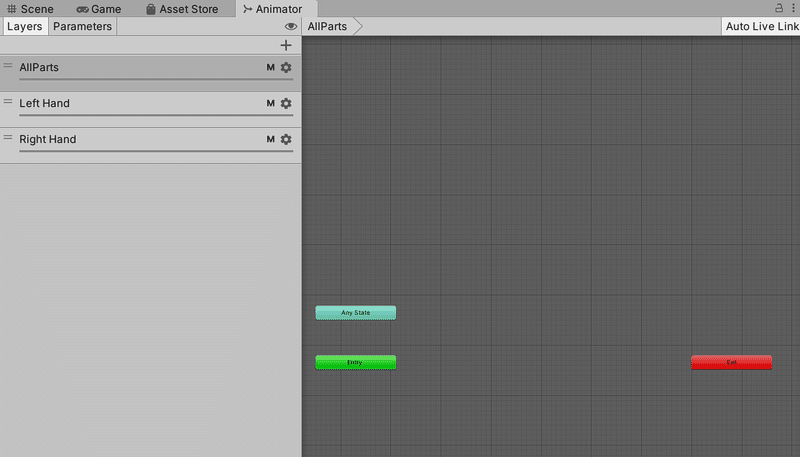
Task: Adjust the Left Hand layer weight bar
Action: tap(156, 115)
